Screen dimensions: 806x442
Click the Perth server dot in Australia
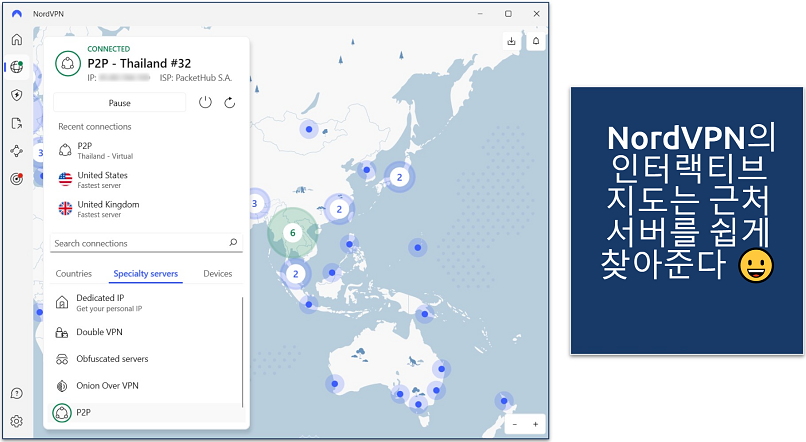[335, 383]
